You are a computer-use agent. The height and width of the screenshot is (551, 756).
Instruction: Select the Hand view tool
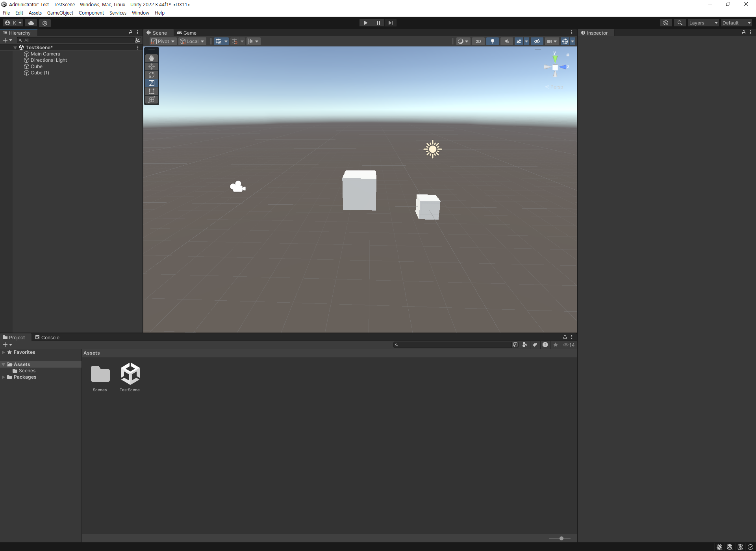[152, 58]
